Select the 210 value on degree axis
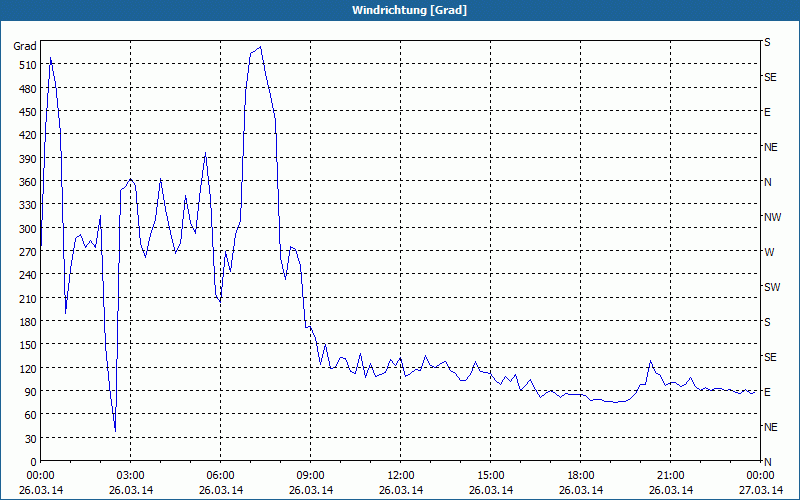Screen dimensions: 800x500 point(28,298)
